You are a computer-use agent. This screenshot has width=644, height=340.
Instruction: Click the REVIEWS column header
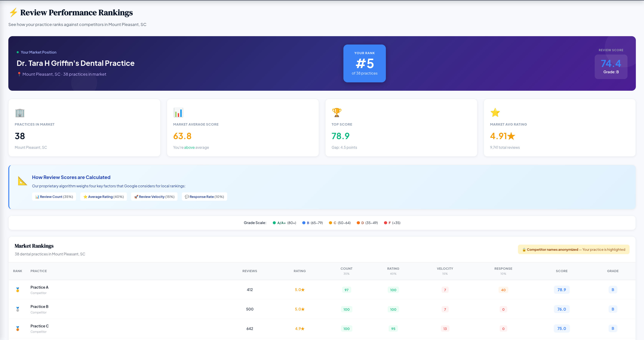(x=250, y=271)
